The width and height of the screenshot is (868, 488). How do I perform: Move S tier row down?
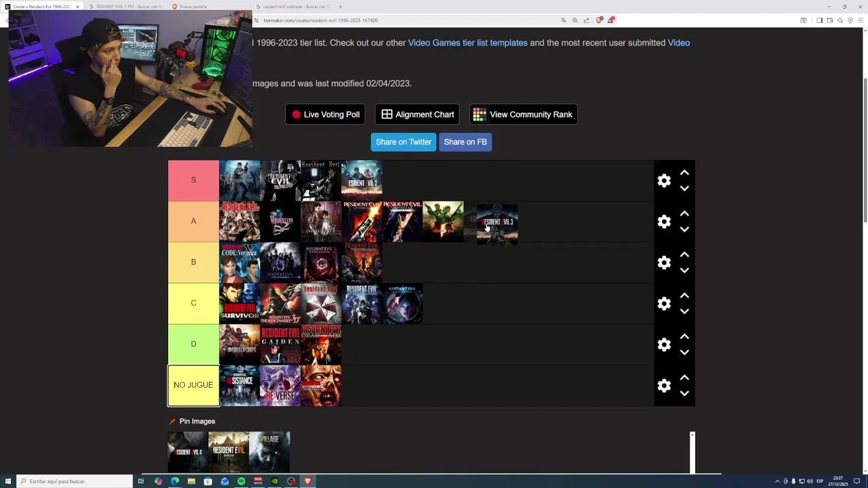(684, 188)
